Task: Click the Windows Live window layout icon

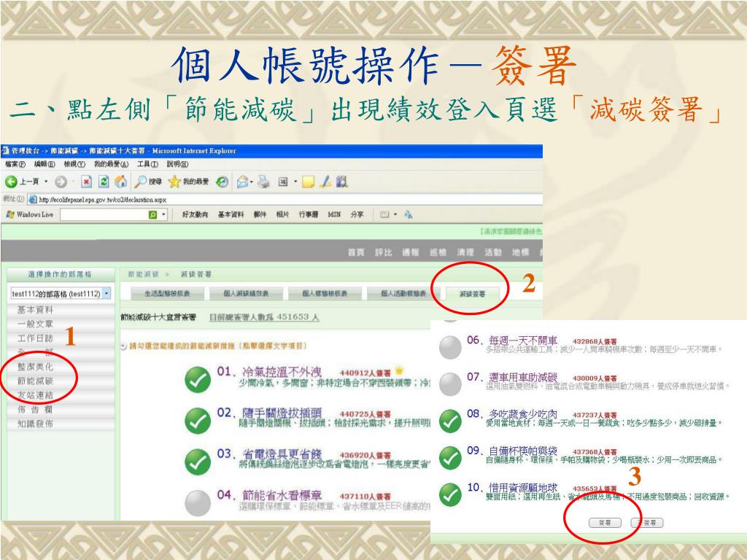Action: pos(384,215)
